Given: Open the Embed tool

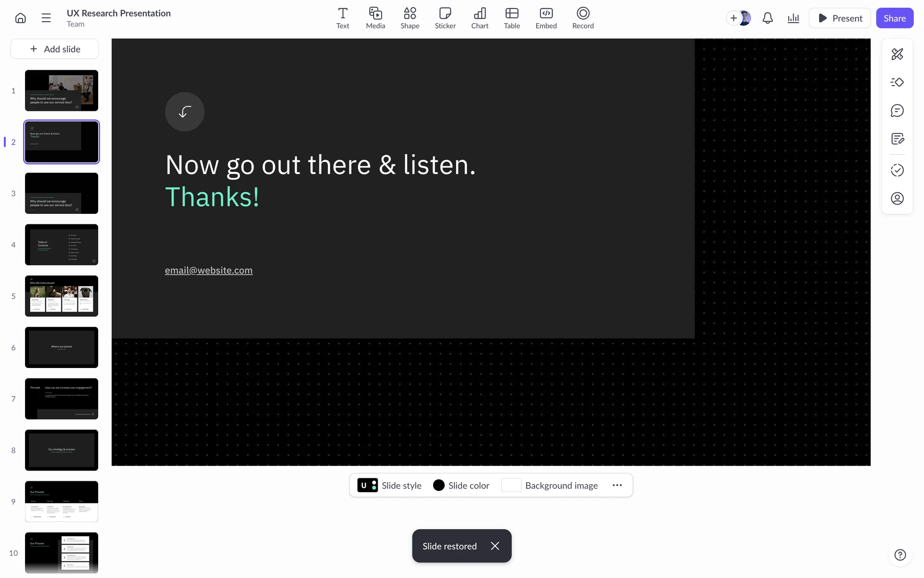Looking at the screenshot, I should tap(546, 18).
